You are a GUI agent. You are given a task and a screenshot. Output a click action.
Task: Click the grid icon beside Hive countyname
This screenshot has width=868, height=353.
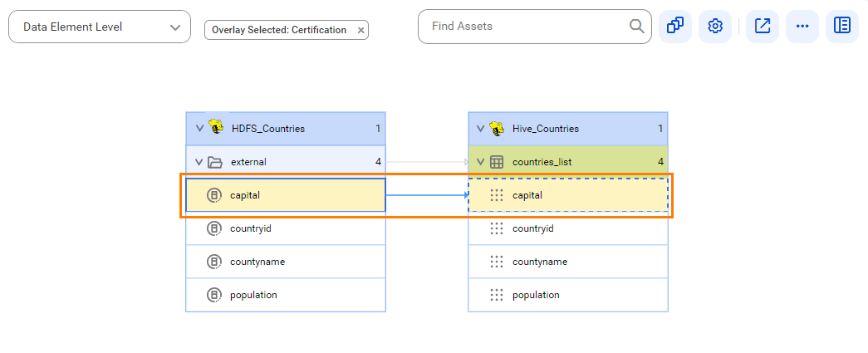coord(497,261)
